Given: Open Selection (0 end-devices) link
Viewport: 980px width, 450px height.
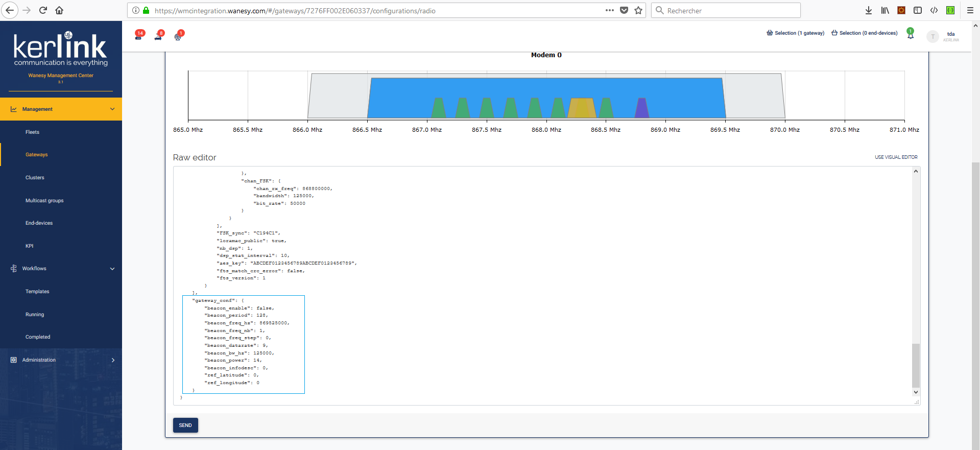Looking at the screenshot, I should point(864,33).
